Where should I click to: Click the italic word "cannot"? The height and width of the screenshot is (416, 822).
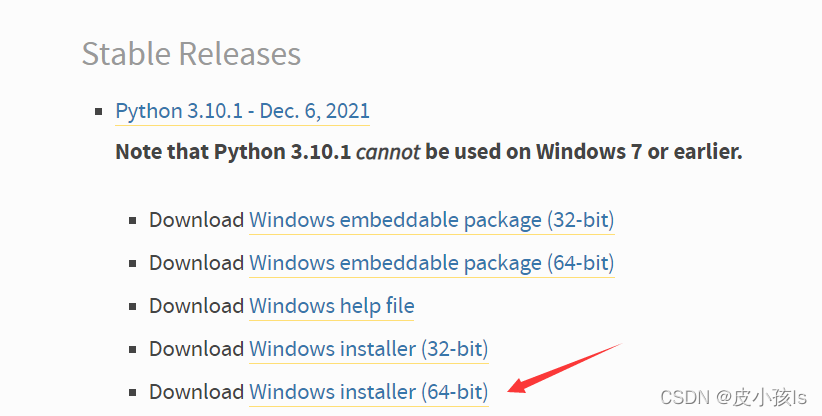pos(389,153)
